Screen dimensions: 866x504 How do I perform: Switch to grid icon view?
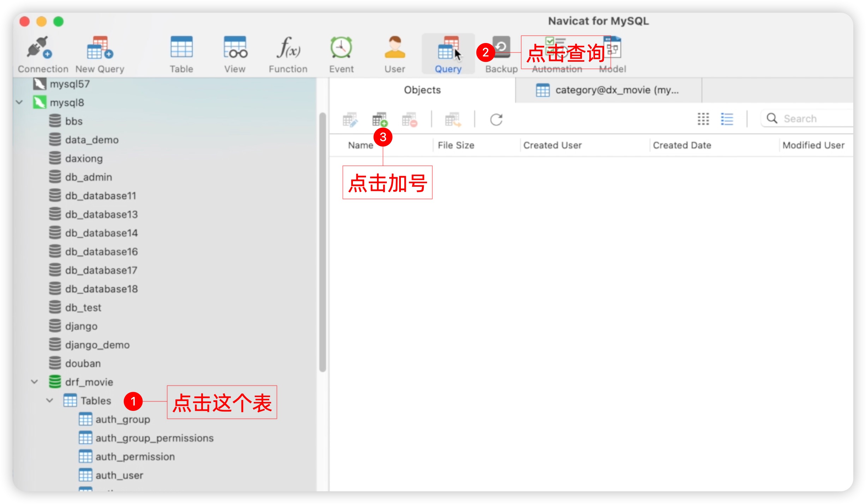coord(703,119)
